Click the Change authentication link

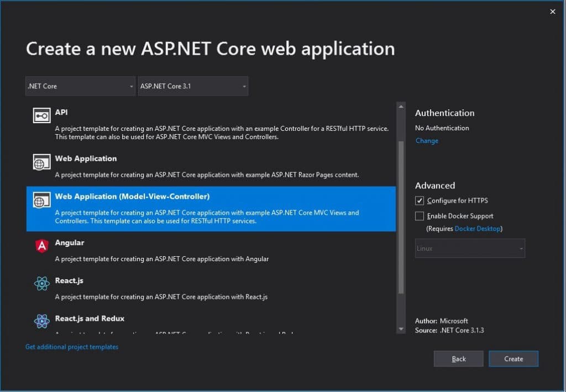click(x=427, y=141)
